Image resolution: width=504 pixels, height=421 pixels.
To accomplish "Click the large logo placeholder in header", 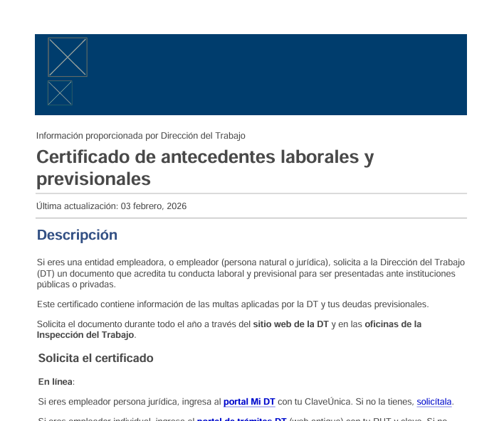I will pyautogui.click(x=68, y=57).
